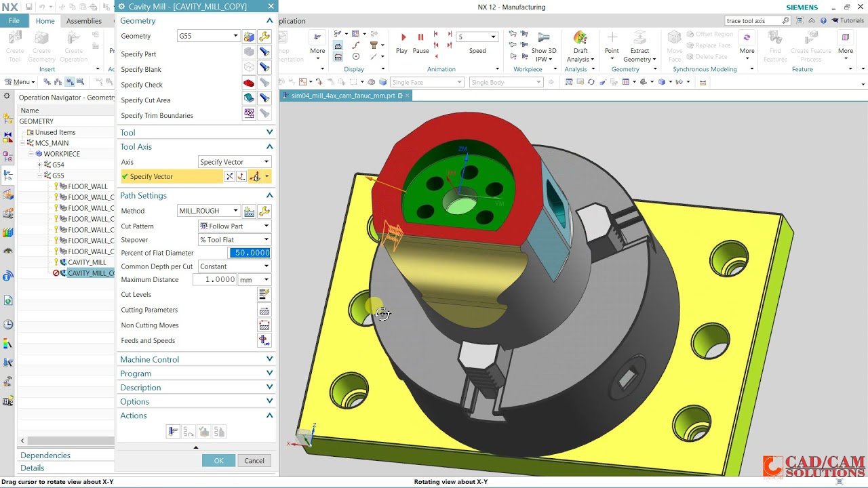This screenshot has height=488, width=868.
Task: Open Cut Pattern Follow Part dropdown
Action: [x=266, y=226]
